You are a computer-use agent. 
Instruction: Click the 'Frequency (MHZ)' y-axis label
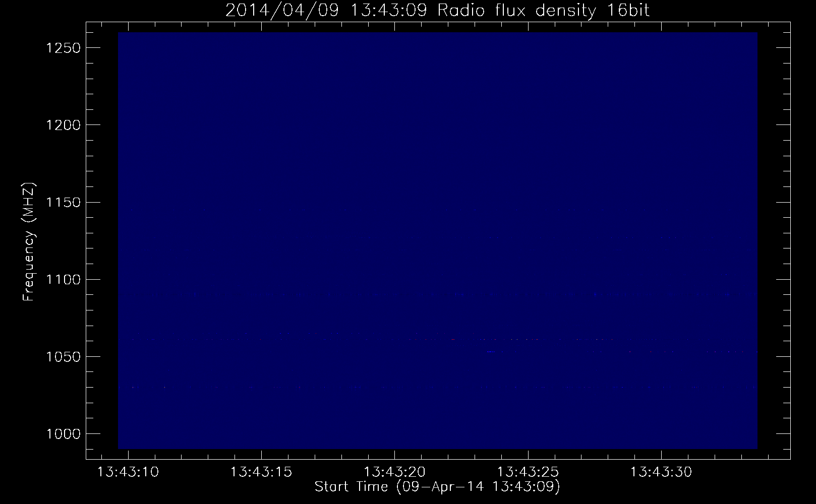[29, 242]
